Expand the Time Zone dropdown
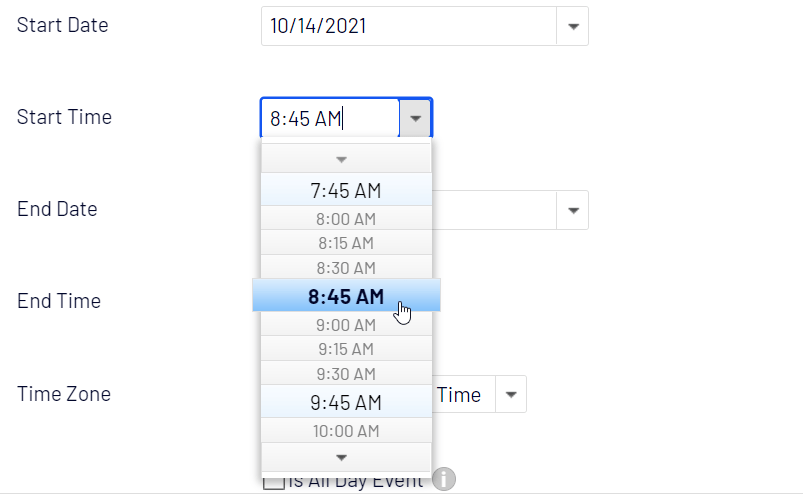Screen dimensions: 803x494 pos(510,394)
